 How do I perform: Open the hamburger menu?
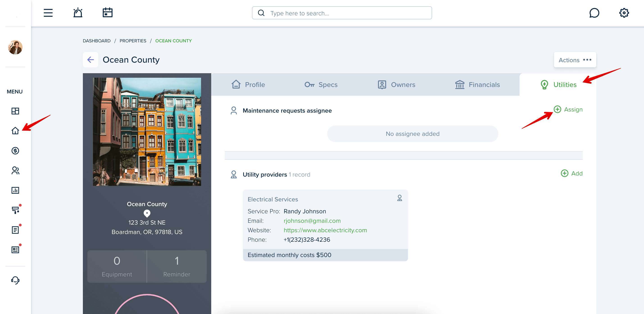[48, 13]
